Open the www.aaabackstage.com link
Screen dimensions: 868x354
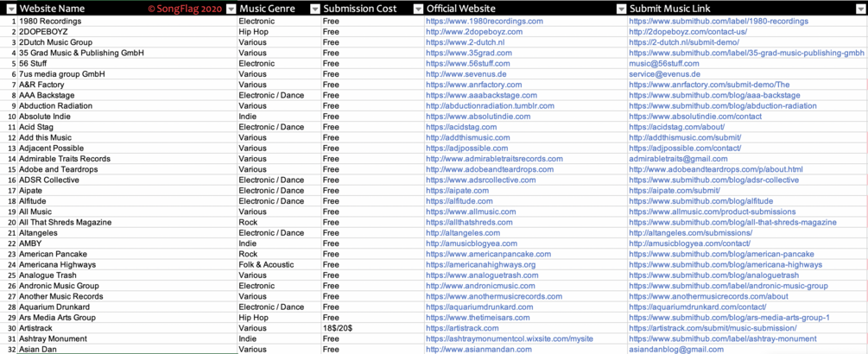(x=481, y=95)
